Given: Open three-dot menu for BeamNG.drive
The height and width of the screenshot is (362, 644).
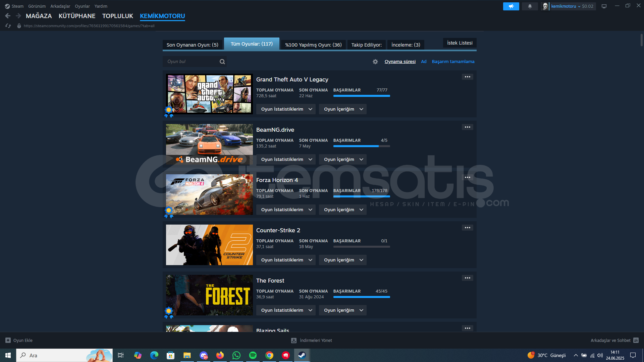Looking at the screenshot, I should [x=468, y=127].
